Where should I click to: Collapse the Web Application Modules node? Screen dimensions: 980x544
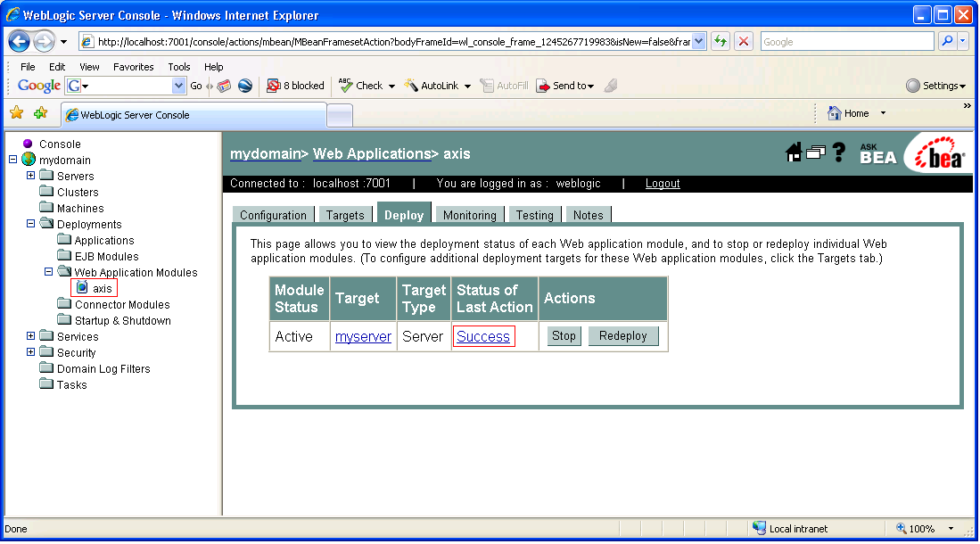coord(48,271)
